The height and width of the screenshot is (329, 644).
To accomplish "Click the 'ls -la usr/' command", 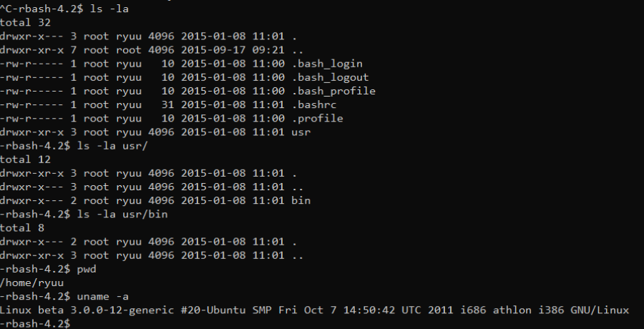I will click(x=112, y=146).
